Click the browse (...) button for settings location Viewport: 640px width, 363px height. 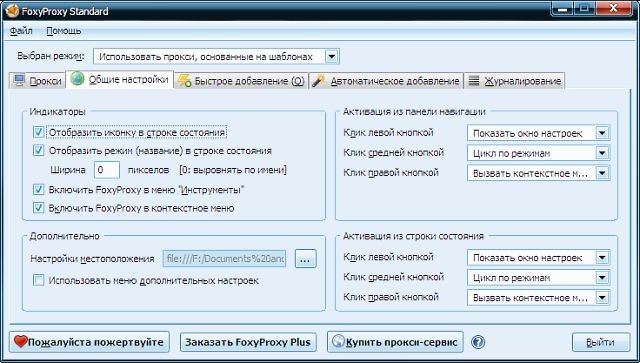pos(305,258)
